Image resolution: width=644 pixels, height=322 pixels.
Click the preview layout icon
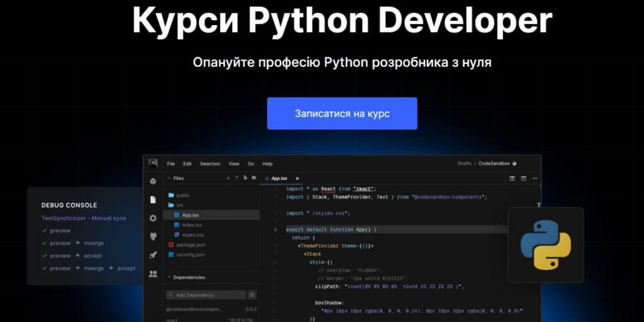[523, 179]
